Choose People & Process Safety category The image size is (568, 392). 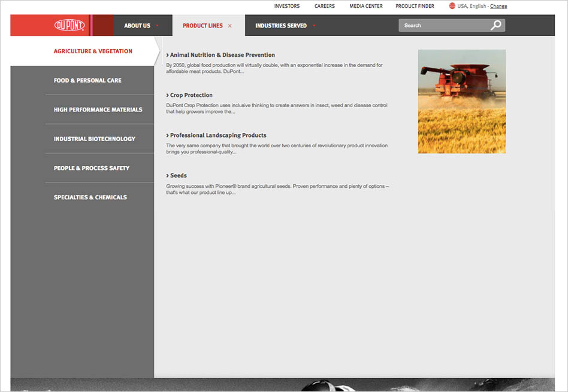91,168
